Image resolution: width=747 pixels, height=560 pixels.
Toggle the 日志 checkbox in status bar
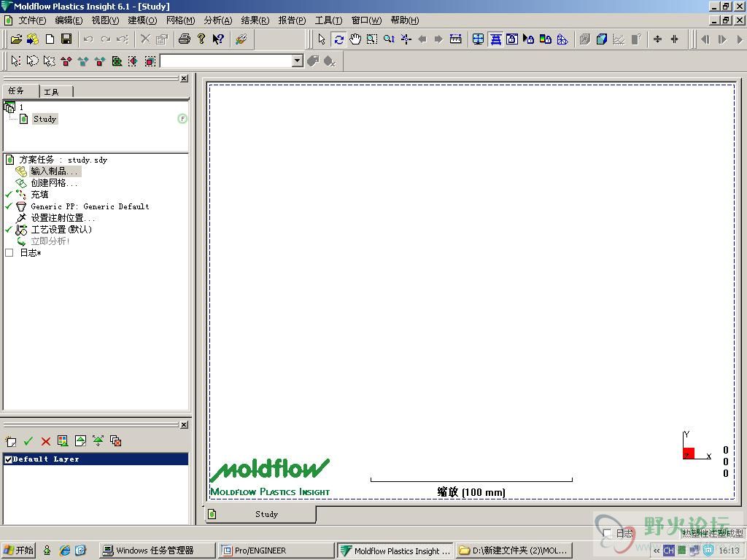click(608, 533)
